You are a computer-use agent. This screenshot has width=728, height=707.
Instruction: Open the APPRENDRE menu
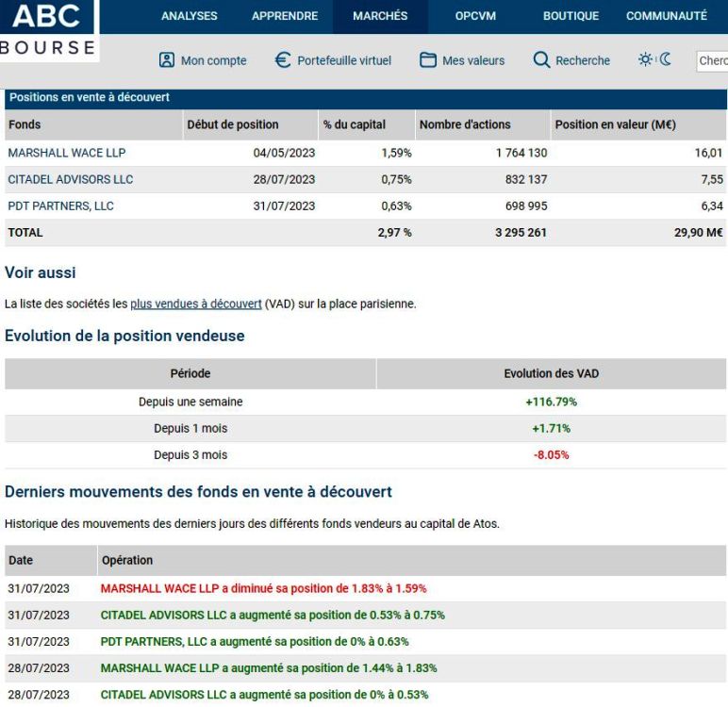click(x=285, y=16)
